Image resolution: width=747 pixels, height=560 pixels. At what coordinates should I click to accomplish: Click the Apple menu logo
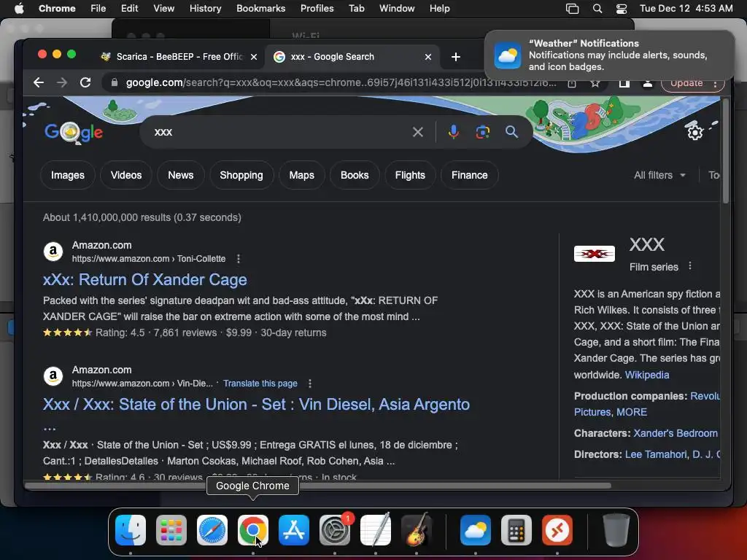(19, 9)
